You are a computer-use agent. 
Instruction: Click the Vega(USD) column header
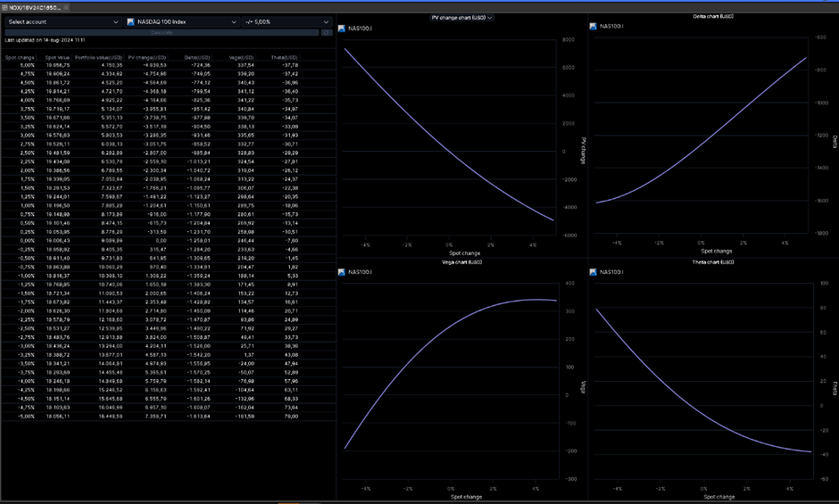point(241,57)
